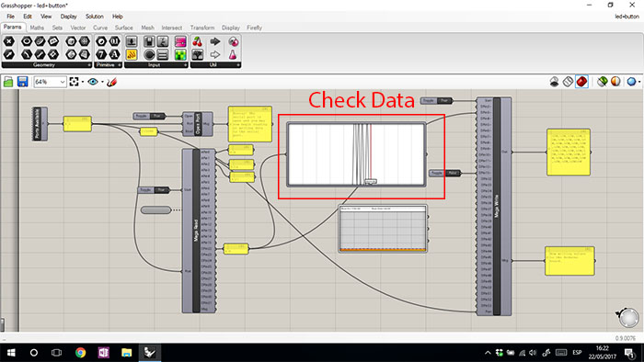This screenshot has height=362, width=644.
Task: Select the 'A' text primitive icon
Action: (x=114, y=54)
